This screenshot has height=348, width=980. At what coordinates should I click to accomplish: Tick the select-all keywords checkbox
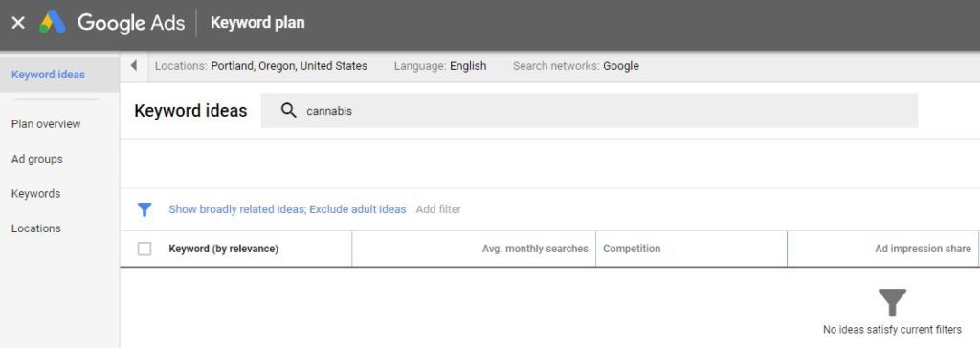(x=145, y=249)
